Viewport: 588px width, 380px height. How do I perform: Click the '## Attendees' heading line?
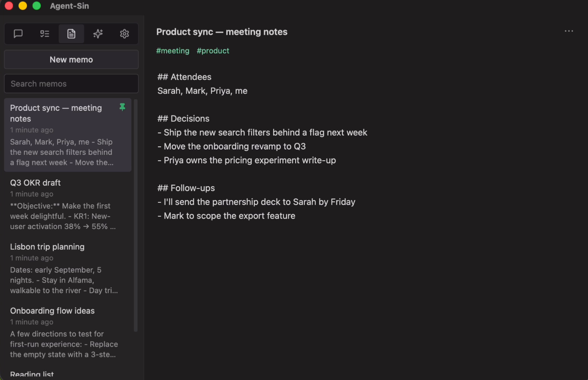click(184, 77)
